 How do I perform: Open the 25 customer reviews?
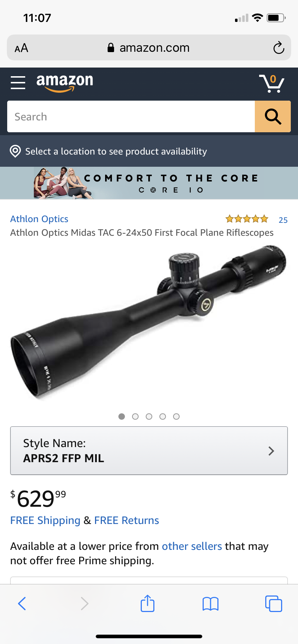[283, 220]
